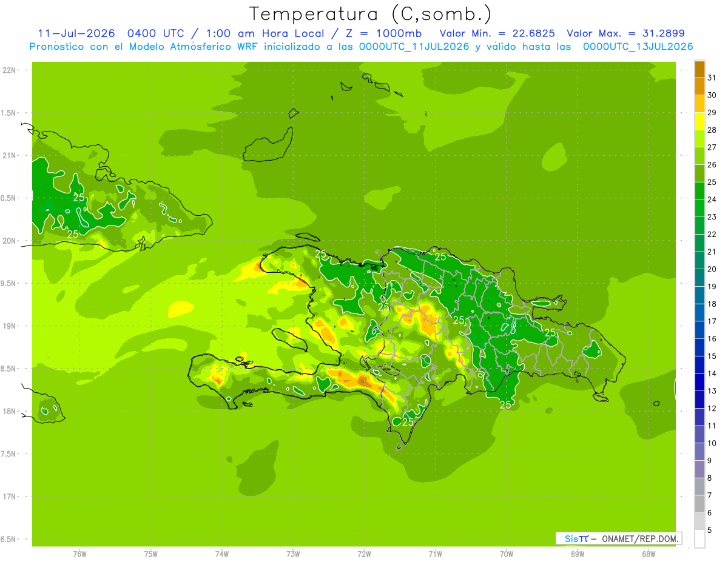The width and height of the screenshot is (728, 562).
Task: Pick the yellow legend swatch between 28 and 29
Action: point(699,121)
